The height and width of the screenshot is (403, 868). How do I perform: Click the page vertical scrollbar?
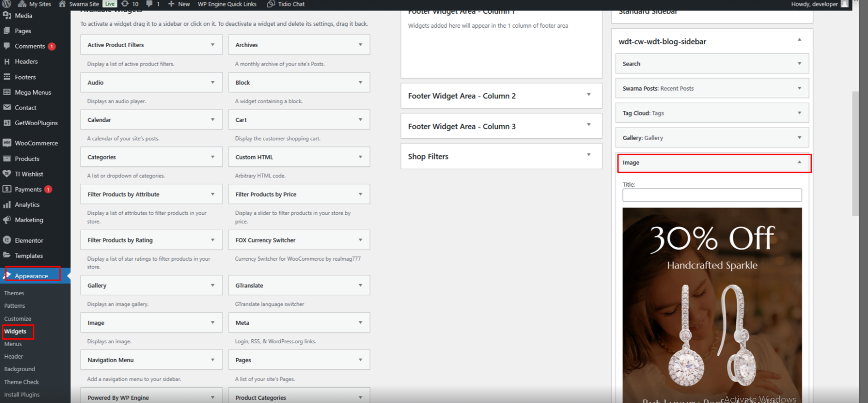point(856,153)
